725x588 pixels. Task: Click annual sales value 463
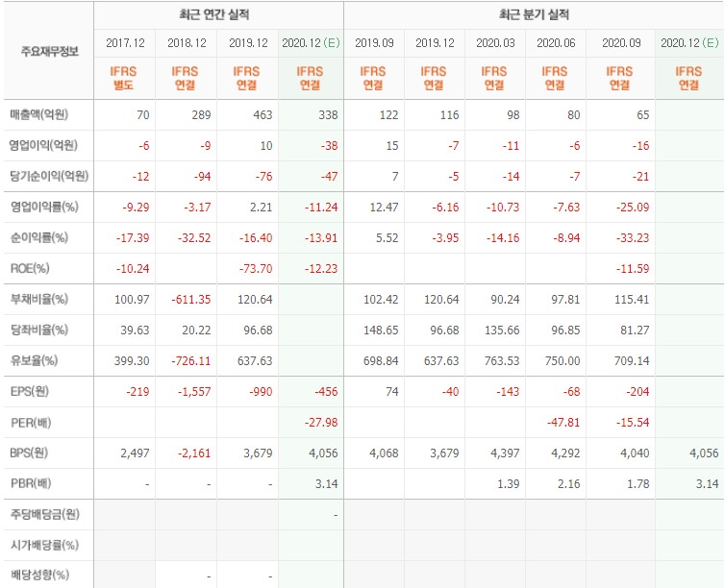(x=262, y=115)
